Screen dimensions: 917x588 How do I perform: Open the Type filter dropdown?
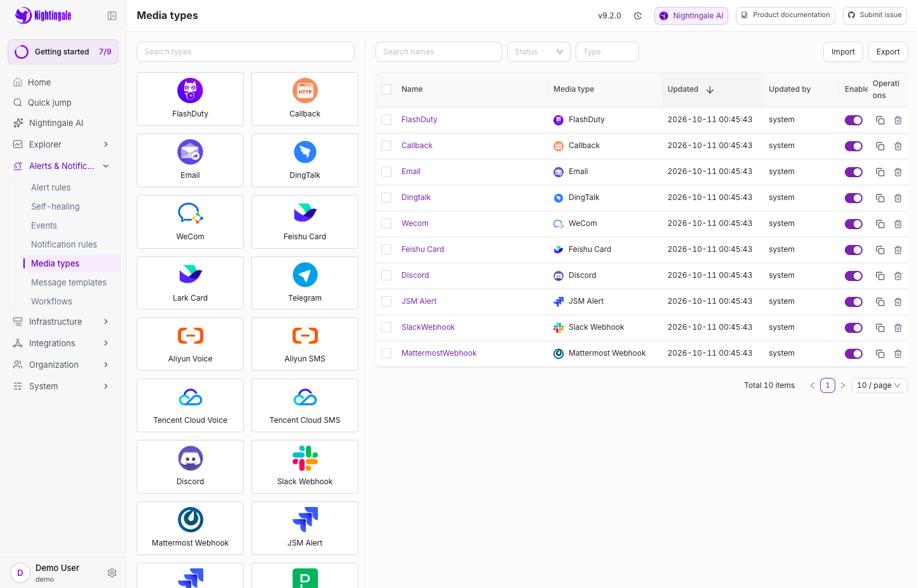click(607, 52)
